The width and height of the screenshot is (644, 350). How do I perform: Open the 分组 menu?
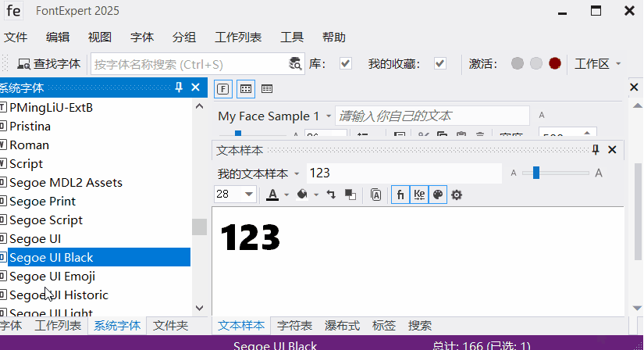(x=184, y=37)
